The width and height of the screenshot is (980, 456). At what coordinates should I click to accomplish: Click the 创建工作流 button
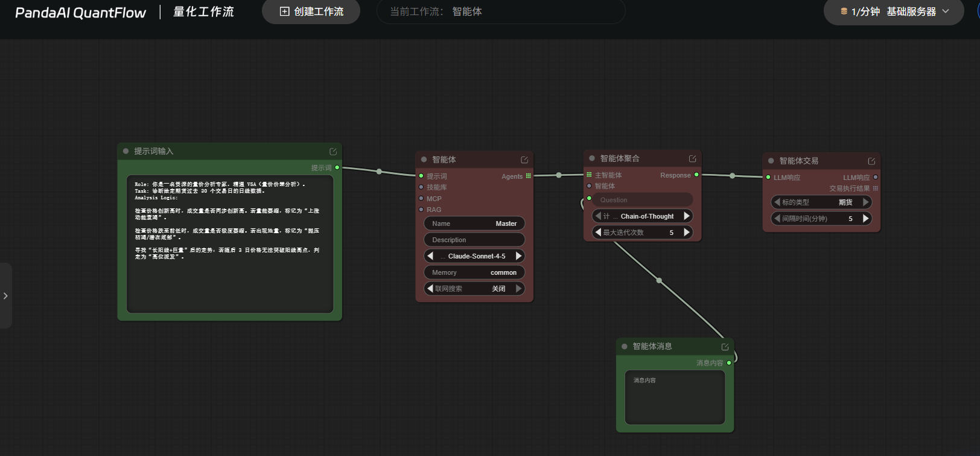click(x=311, y=11)
